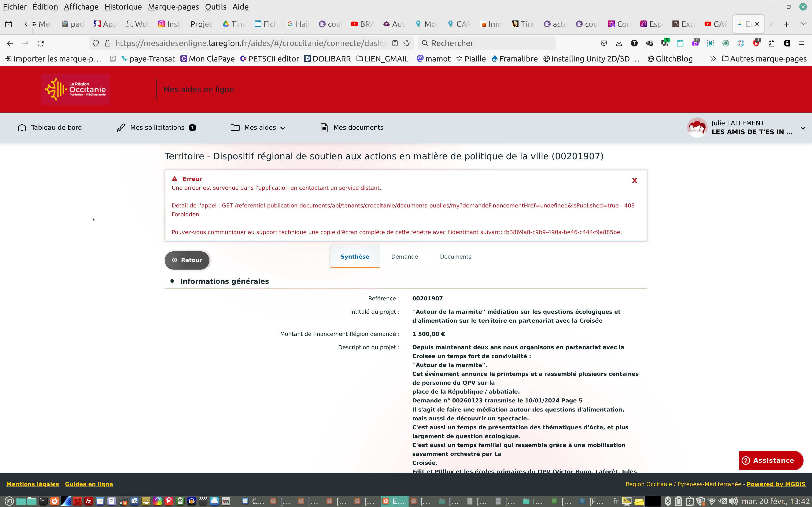The width and height of the screenshot is (812, 507).
Task: Expand the Julie LALLEMENT account menu
Action: pyautogui.click(x=803, y=128)
